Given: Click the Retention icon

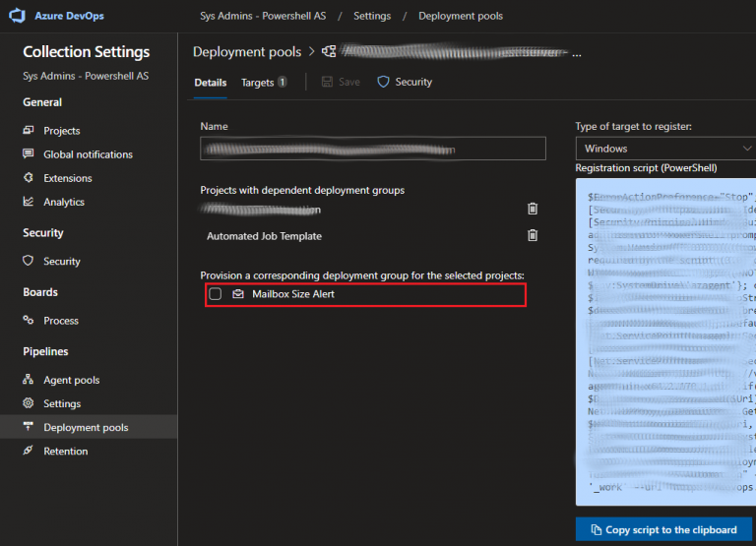Looking at the screenshot, I should (29, 451).
